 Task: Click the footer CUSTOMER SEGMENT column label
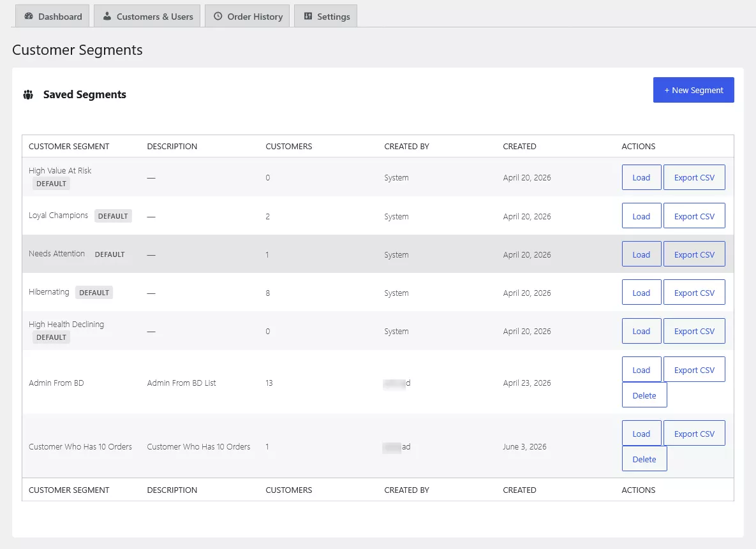69,490
